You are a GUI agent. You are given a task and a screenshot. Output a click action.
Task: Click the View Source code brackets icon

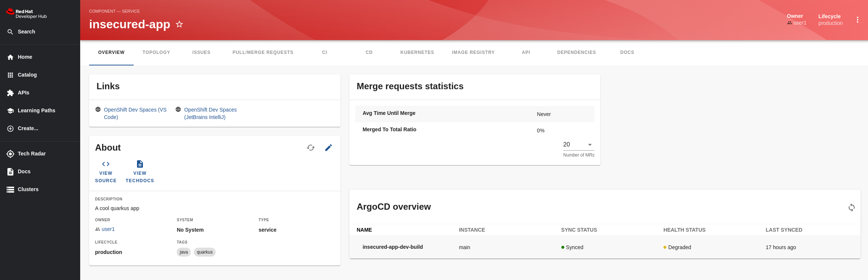106,164
